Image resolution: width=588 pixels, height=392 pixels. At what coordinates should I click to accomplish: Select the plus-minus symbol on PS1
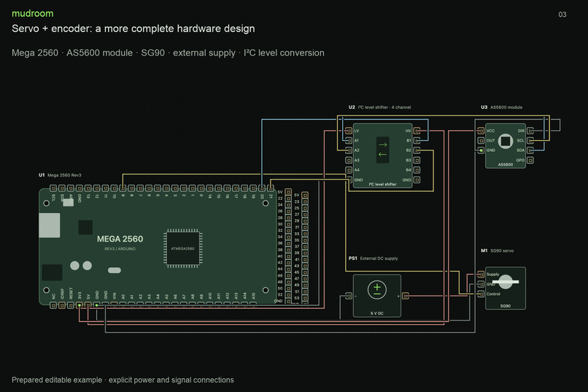(x=377, y=290)
